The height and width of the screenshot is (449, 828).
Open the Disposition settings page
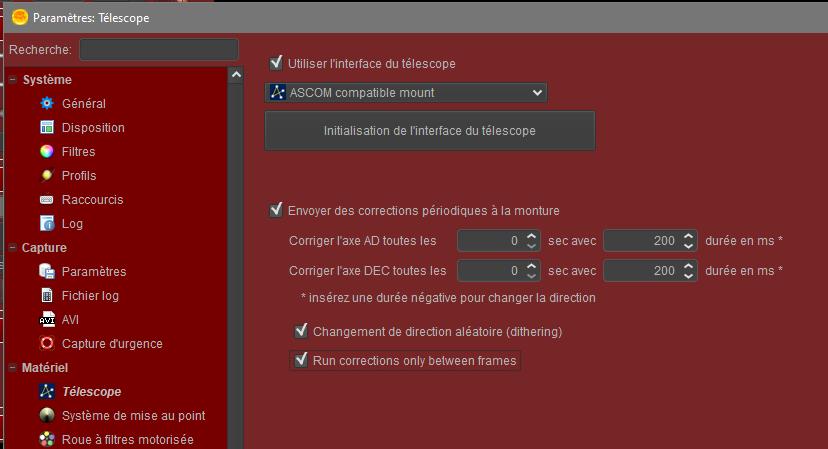click(x=93, y=127)
